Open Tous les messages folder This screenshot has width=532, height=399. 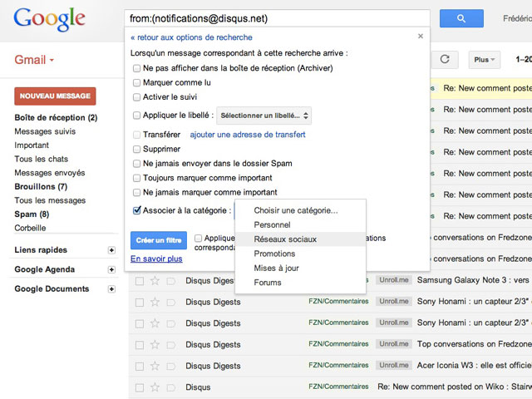[50, 200]
